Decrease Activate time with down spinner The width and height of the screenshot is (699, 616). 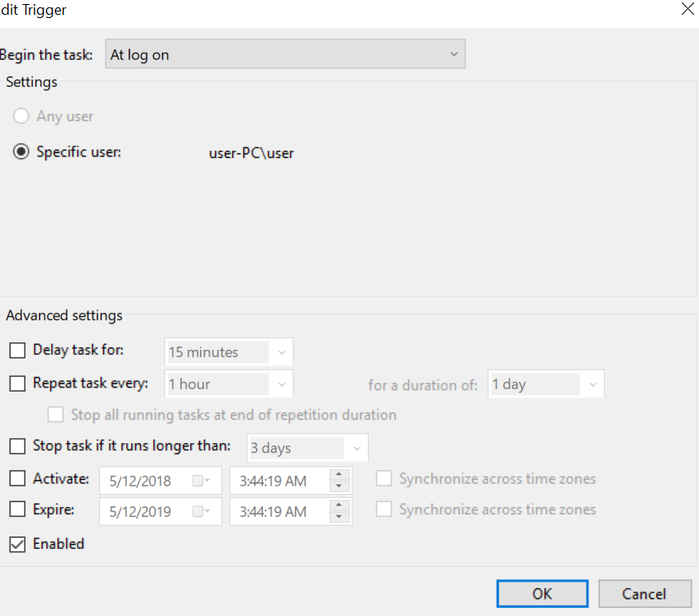click(338, 487)
